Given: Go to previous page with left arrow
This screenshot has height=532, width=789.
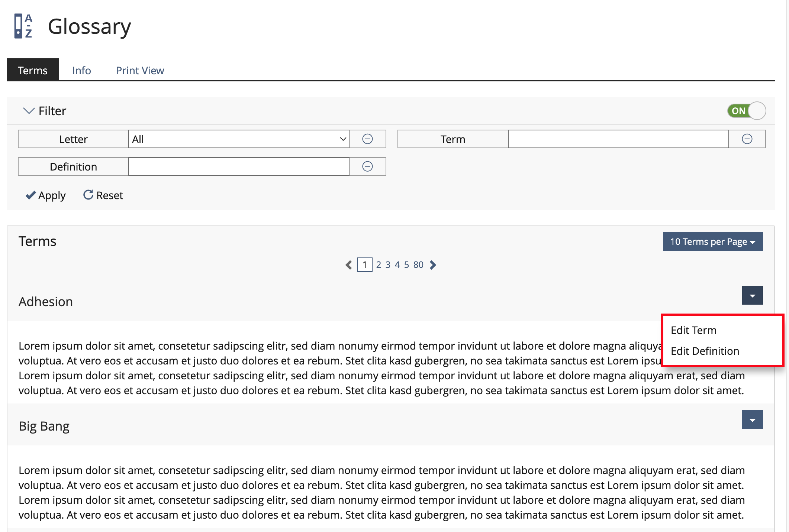Looking at the screenshot, I should pyautogui.click(x=348, y=265).
